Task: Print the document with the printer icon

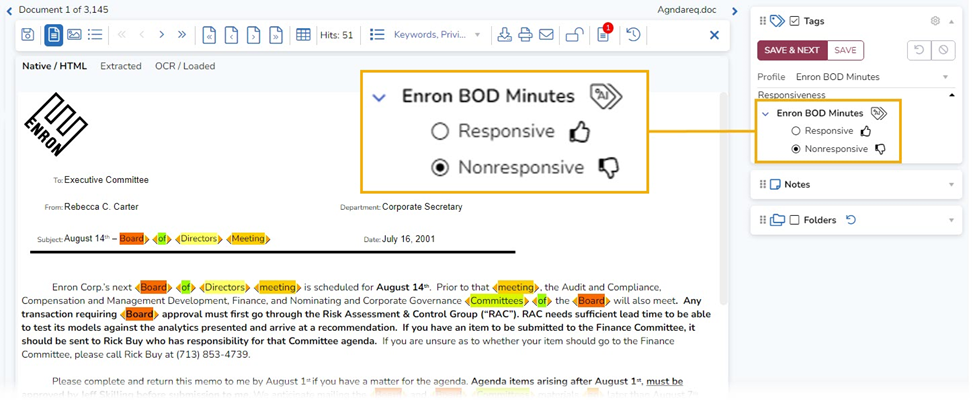Action: click(525, 35)
